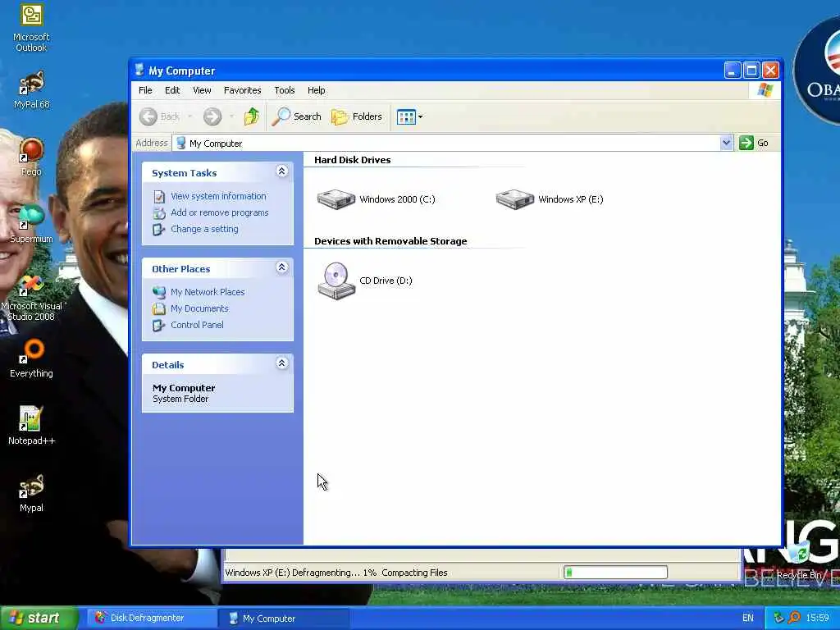Open the Help menu
840x630 pixels.
coord(316,90)
